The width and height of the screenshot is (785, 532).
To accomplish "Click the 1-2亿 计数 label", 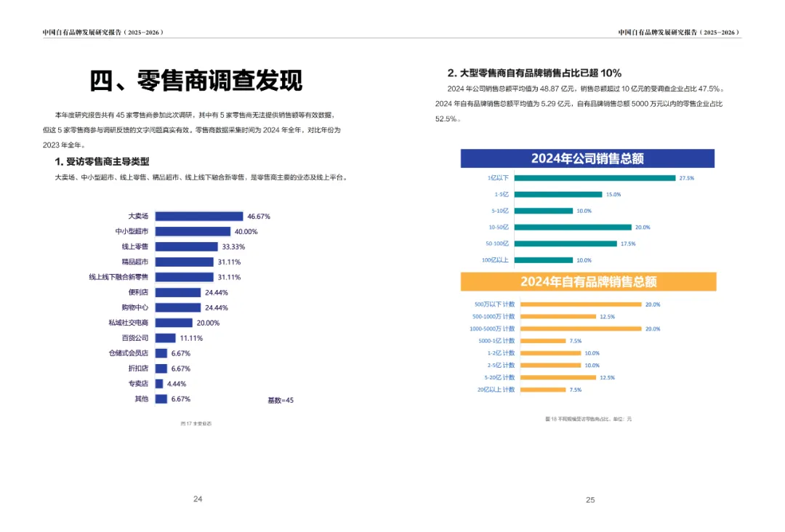I will click(x=501, y=352).
